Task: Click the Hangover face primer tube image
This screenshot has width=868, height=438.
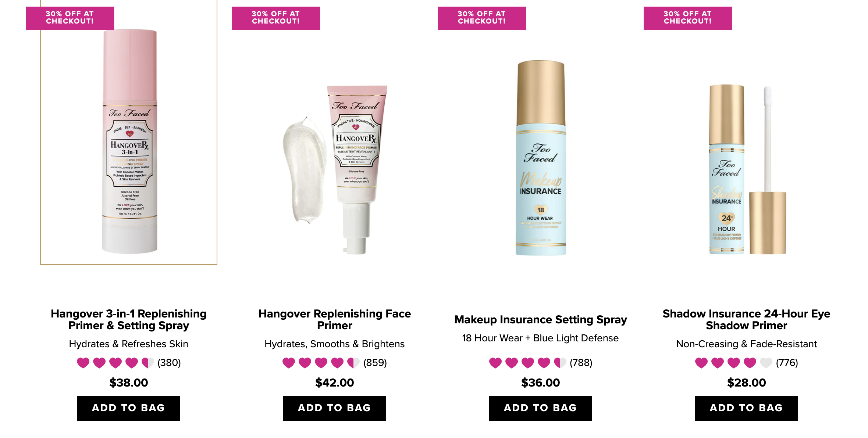Action: pyautogui.click(x=357, y=170)
